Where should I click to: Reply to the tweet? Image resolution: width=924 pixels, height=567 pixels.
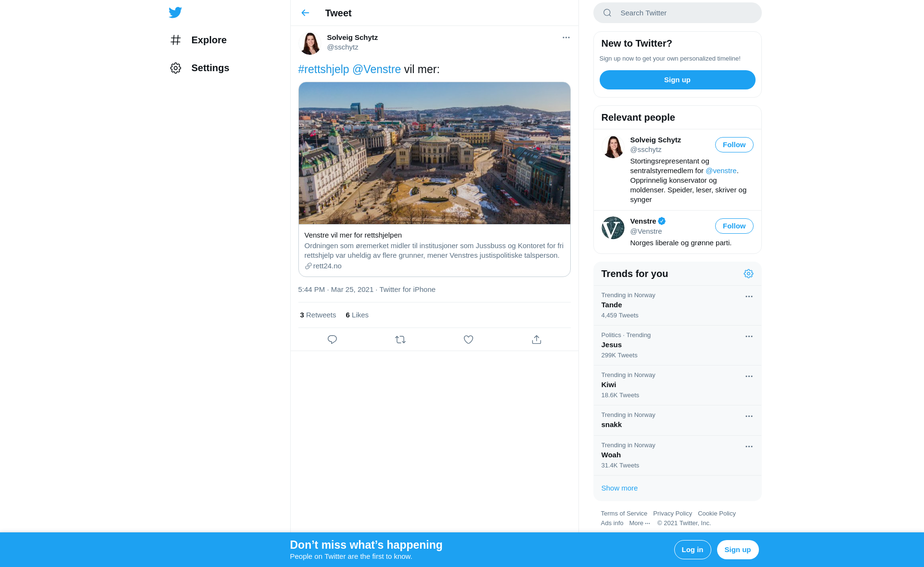click(x=332, y=340)
